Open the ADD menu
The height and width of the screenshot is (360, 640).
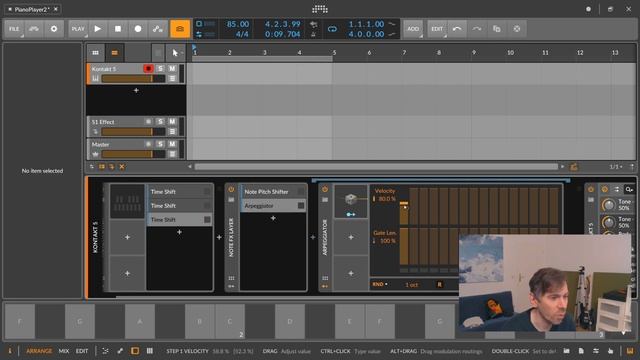click(x=413, y=29)
